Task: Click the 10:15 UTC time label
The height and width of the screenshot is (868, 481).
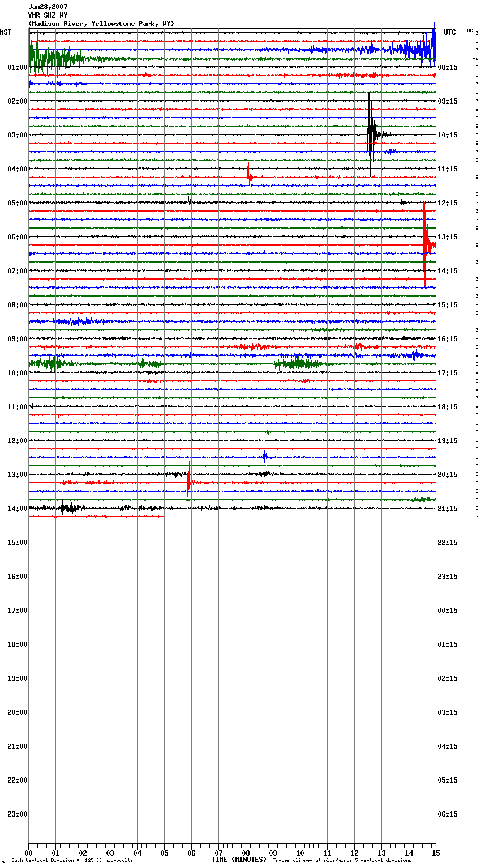Action: click(x=448, y=135)
